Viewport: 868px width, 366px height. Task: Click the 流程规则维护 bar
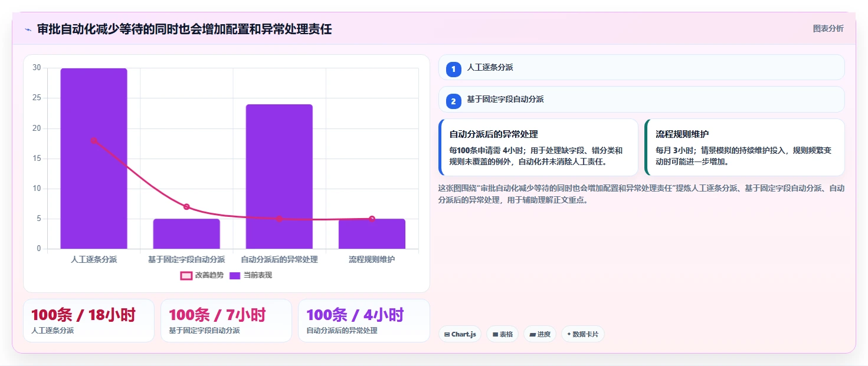372,234
